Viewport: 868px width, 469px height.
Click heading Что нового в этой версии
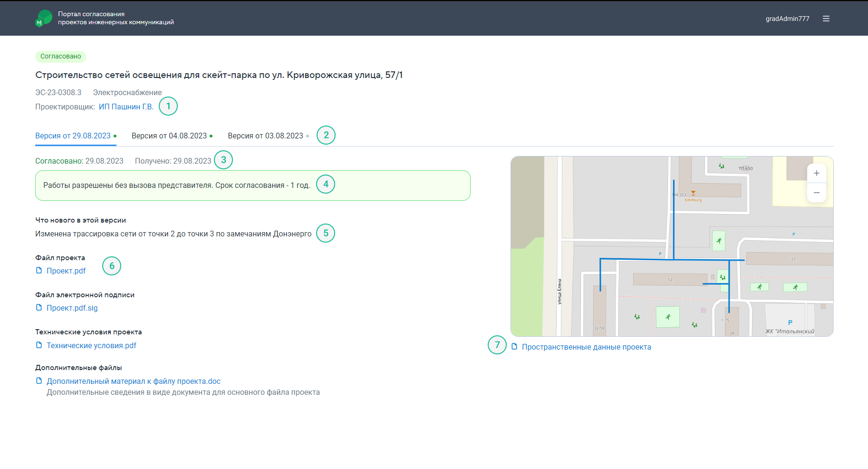coord(80,220)
